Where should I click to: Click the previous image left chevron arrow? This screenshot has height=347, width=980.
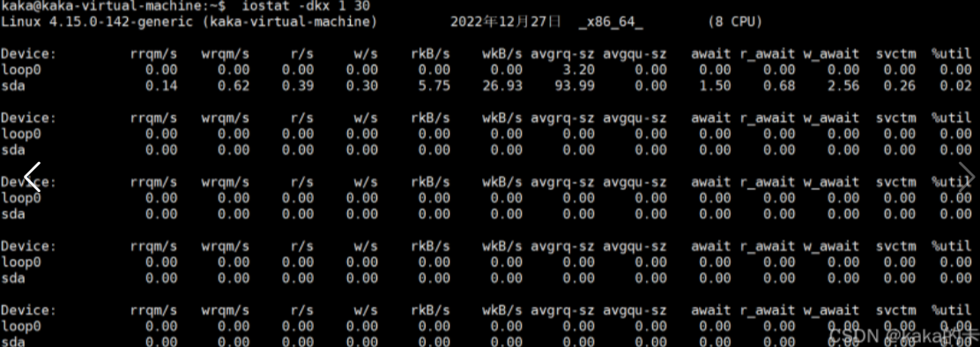tap(32, 177)
